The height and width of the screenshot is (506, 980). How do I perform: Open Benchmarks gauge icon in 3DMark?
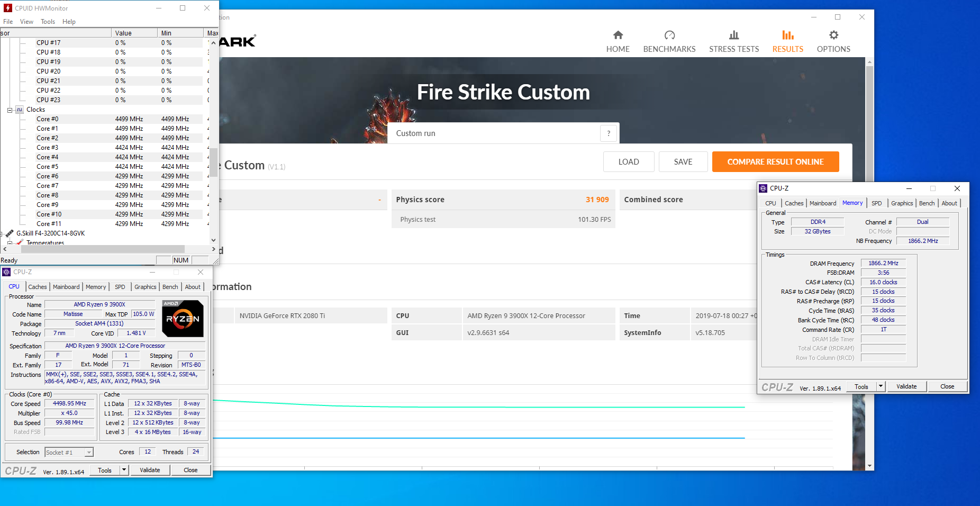[669, 35]
